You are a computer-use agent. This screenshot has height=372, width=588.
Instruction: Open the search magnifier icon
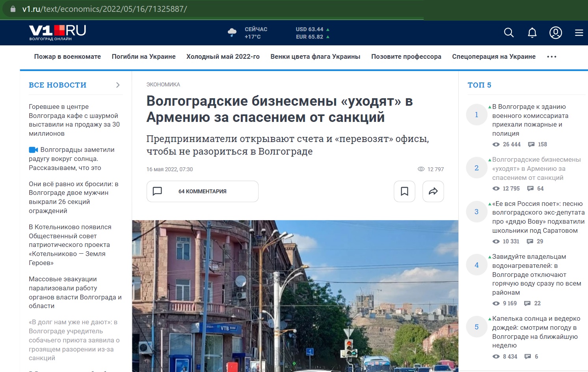point(509,33)
